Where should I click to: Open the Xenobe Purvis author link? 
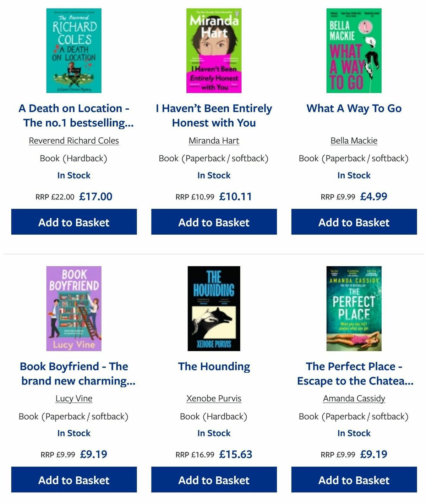[x=214, y=398]
